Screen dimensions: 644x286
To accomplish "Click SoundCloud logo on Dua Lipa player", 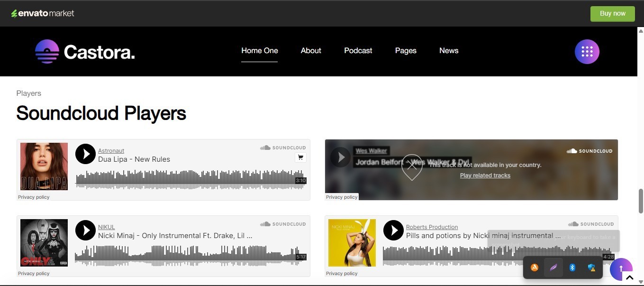I will (283, 148).
